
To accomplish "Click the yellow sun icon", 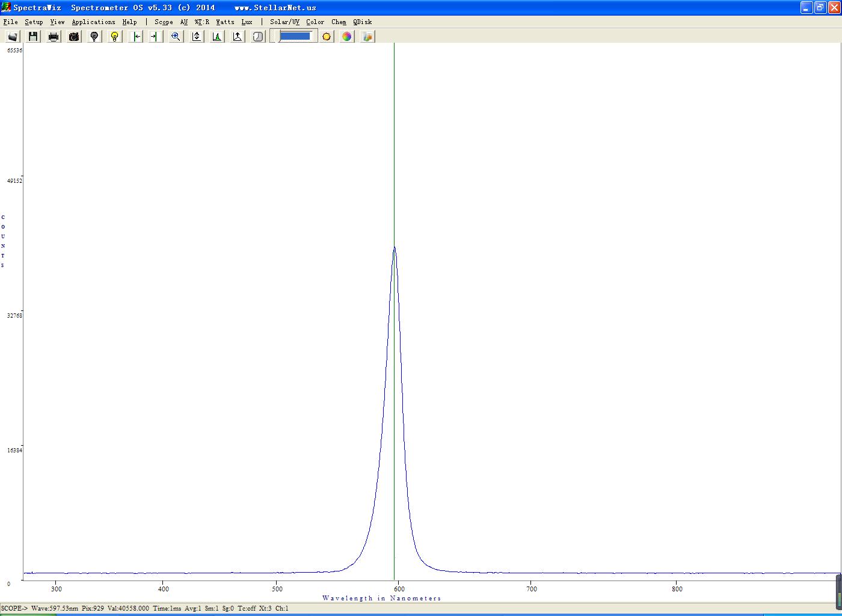I will [327, 37].
